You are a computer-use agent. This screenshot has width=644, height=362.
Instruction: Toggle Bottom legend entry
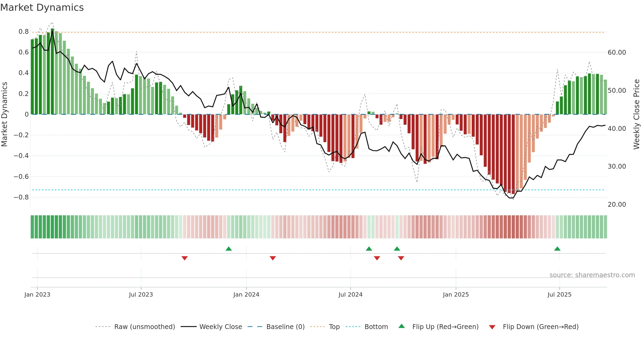coord(367,327)
